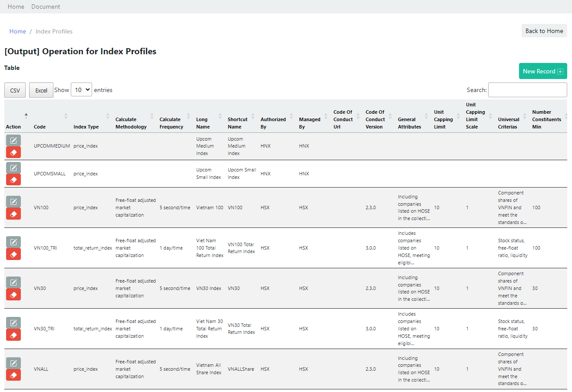The height and width of the screenshot is (392, 572).
Task: Click the UPCOMMEDIUM code cell
Action: point(52,146)
